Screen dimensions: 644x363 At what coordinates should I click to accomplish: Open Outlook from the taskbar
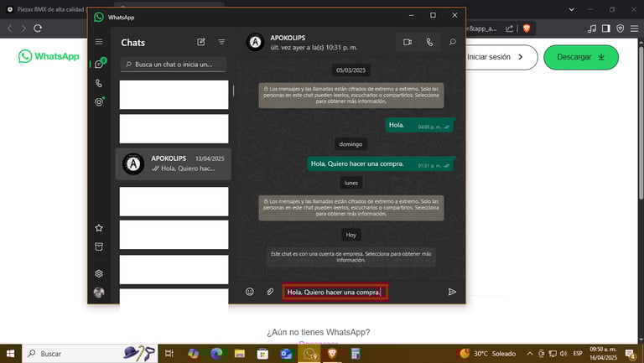pos(286,354)
